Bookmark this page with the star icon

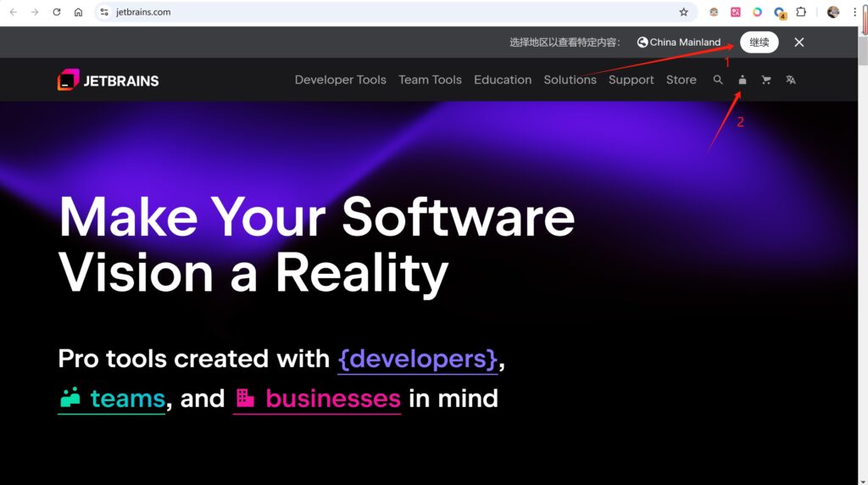684,12
